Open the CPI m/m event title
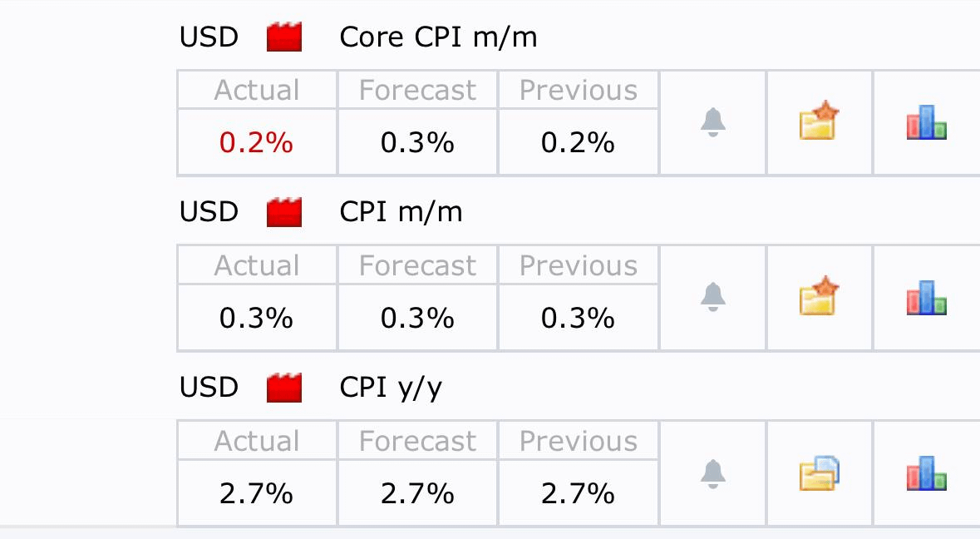The height and width of the screenshot is (539, 980). pyautogui.click(x=401, y=212)
